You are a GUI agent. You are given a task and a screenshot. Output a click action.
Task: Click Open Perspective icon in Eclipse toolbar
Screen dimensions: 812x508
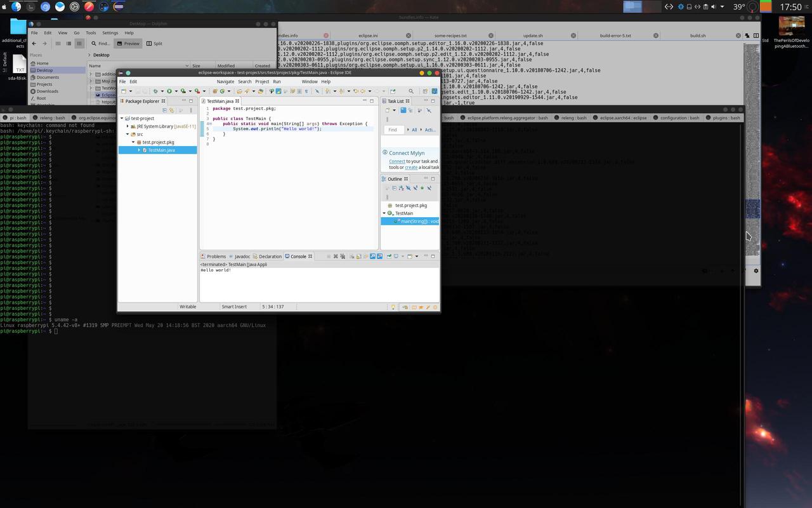[425, 91]
